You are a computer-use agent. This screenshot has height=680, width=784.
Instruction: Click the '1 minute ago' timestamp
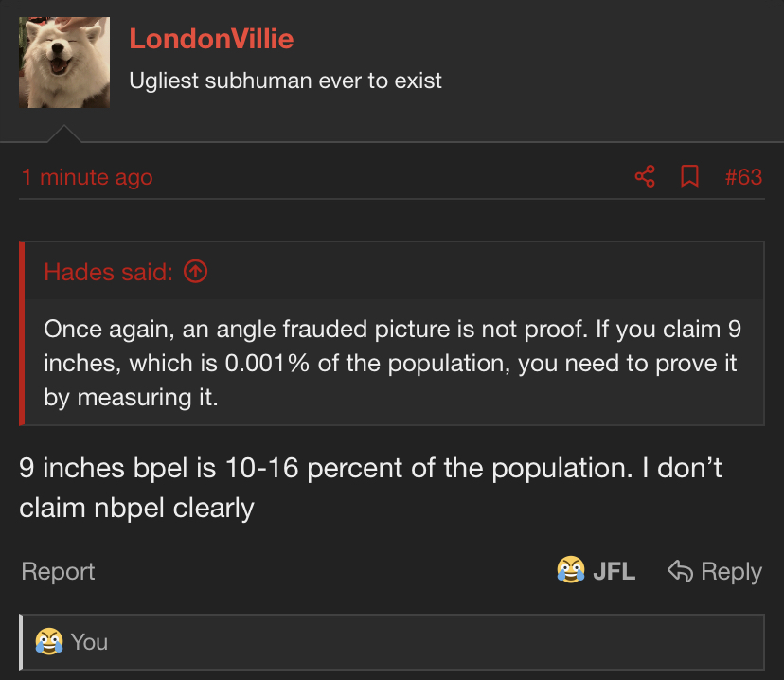[x=87, y=177]
